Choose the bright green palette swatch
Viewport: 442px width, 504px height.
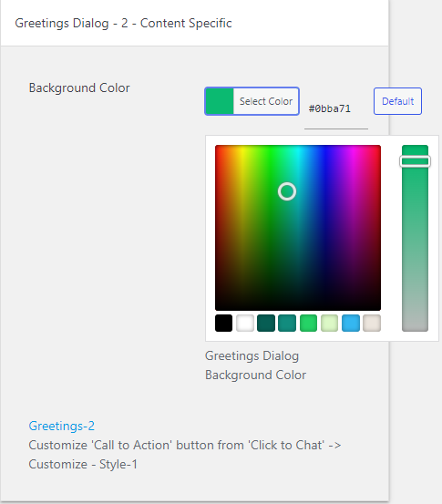click(x=308, y=323)
